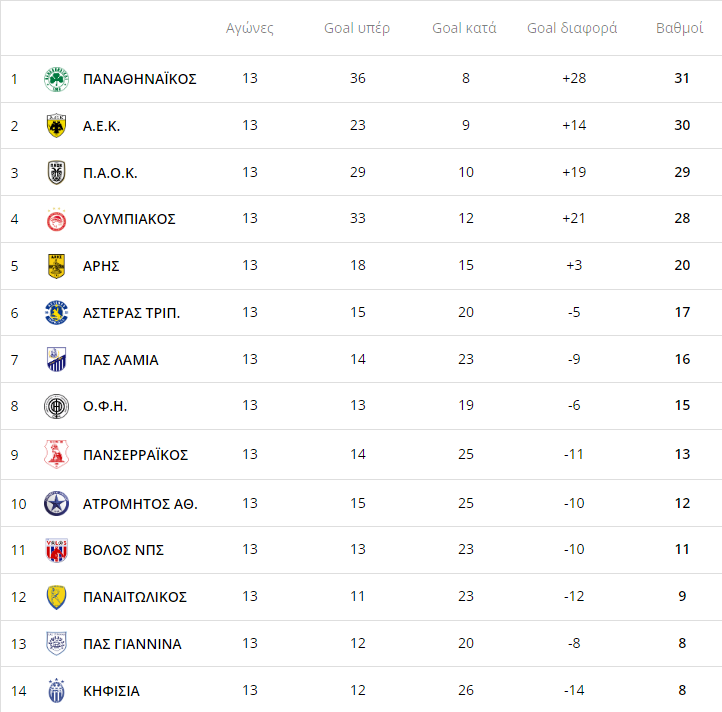Click the ΑΤΡΟΜΗΤΟΣ ΑΘ. blue star logo
This screenshot has width=722, height=712.
56,503
